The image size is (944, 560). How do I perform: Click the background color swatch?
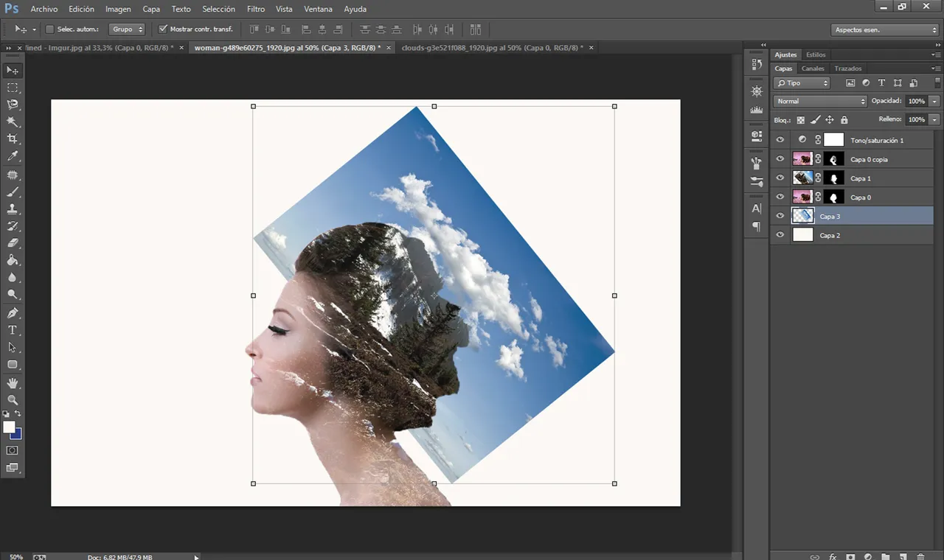coord(18,435)
